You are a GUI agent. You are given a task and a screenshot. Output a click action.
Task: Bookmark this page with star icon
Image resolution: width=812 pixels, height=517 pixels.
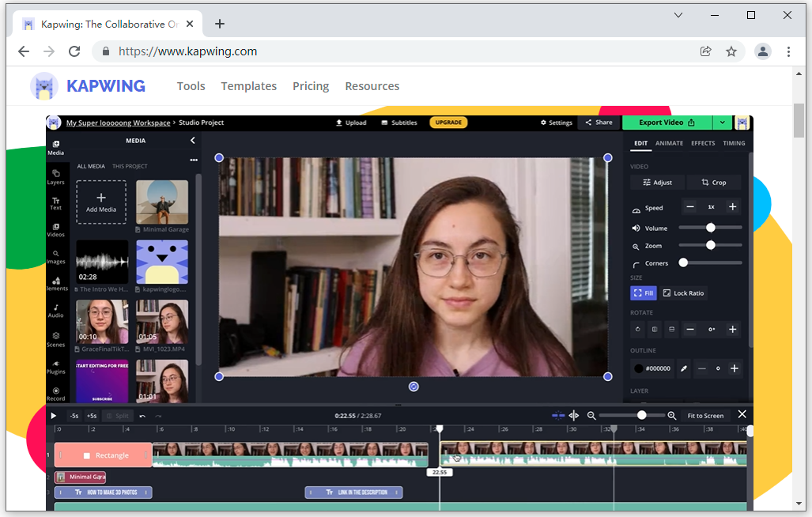(731, 51)
